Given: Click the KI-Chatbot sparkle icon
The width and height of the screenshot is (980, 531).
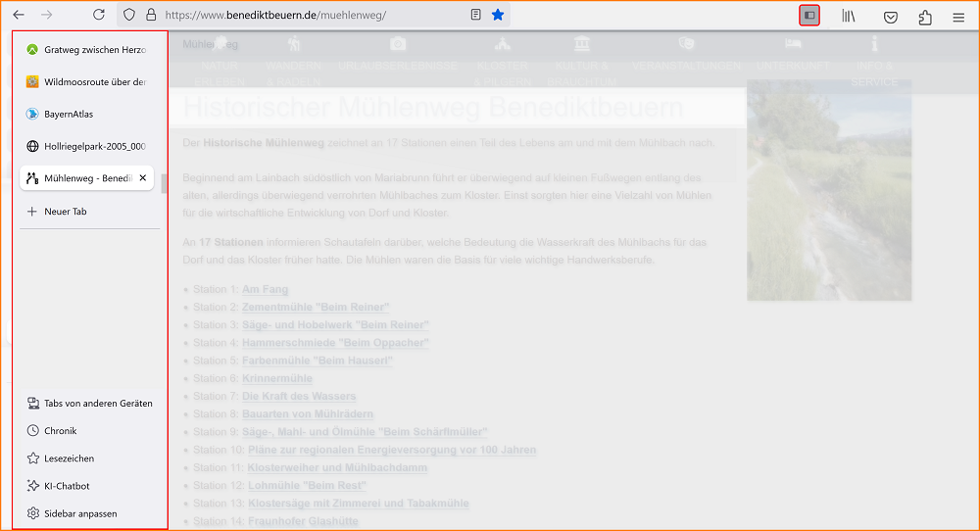Looking at the screenshot, I should coord(33,486).
